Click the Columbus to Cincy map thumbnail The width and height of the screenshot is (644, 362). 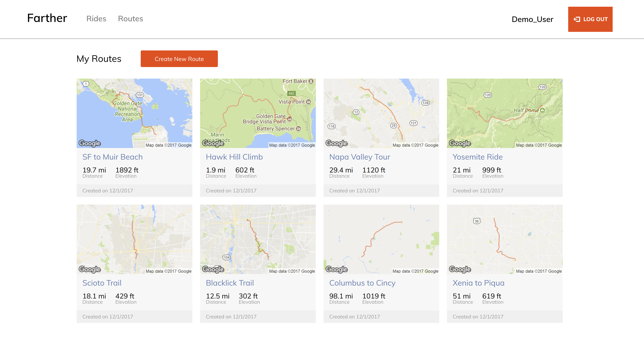[381, 239]
